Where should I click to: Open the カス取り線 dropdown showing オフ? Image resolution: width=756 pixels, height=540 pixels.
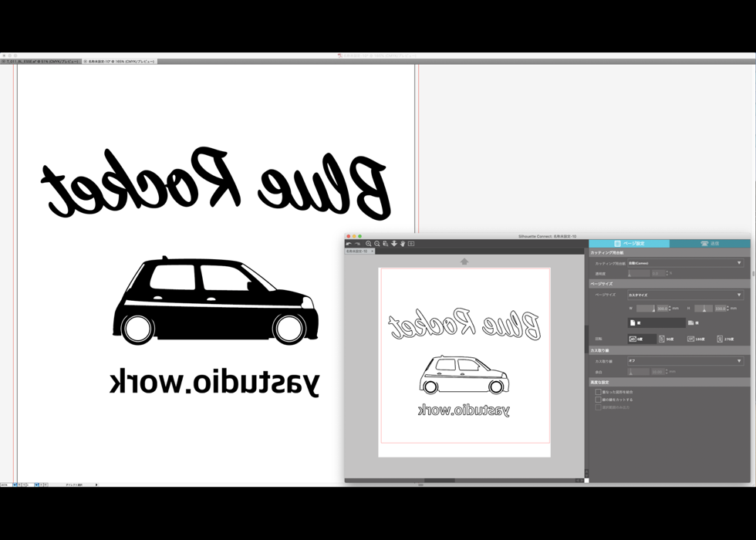(x=684, y=360)
